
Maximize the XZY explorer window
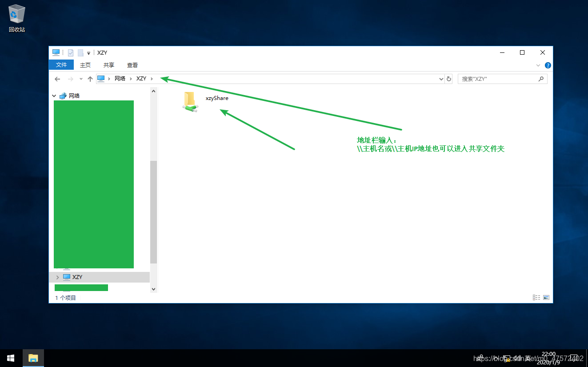click(x=523, y=52)
